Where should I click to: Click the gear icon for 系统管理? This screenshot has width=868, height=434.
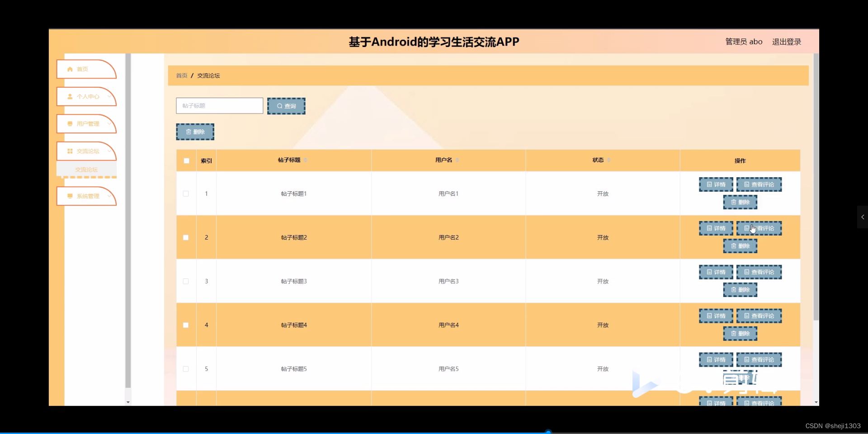tap(70, 196)
